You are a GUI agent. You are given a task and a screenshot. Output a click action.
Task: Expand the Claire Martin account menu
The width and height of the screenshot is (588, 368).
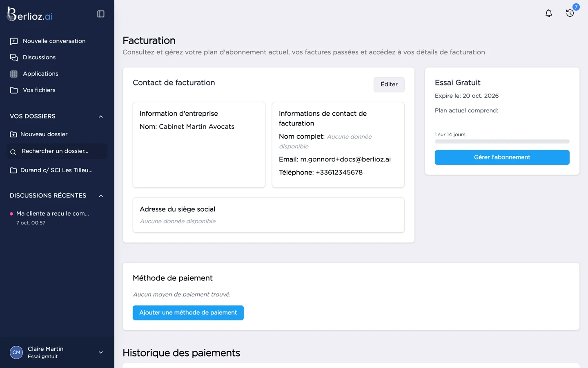tap(101, 352)
